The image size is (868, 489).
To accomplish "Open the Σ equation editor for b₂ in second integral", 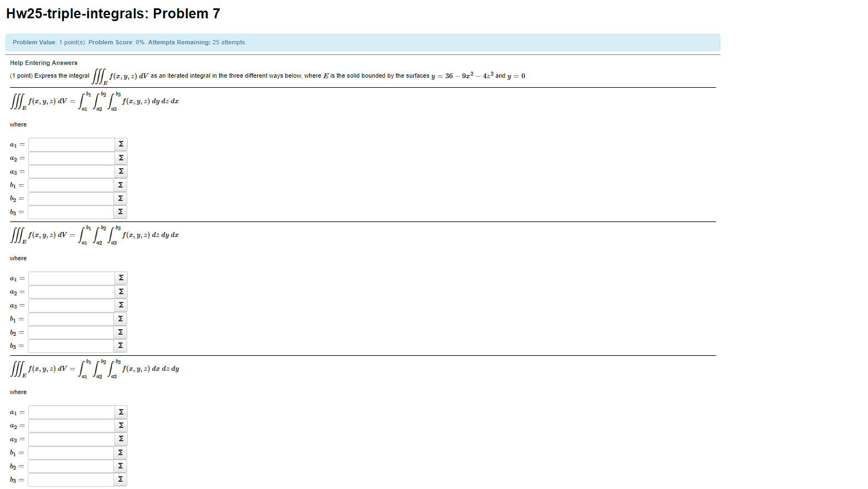I will point(121,332).
